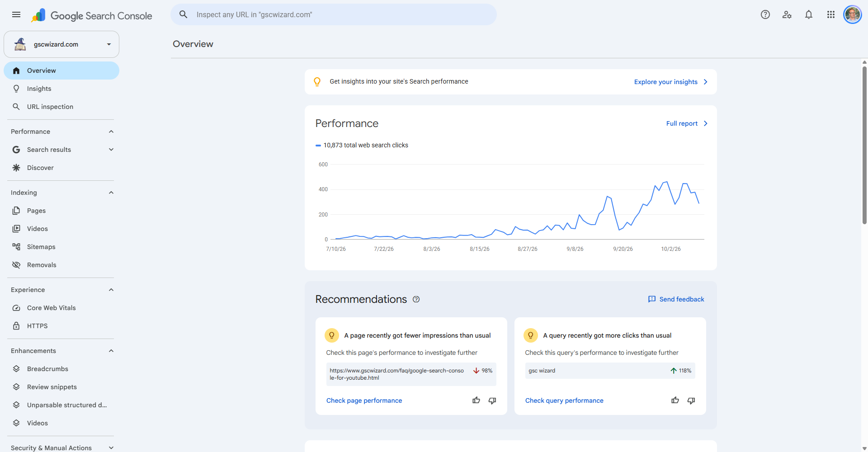Click the Google Search Console logo
The height and width of the screenshot is (452, 868).
click(x=92, y=15)
